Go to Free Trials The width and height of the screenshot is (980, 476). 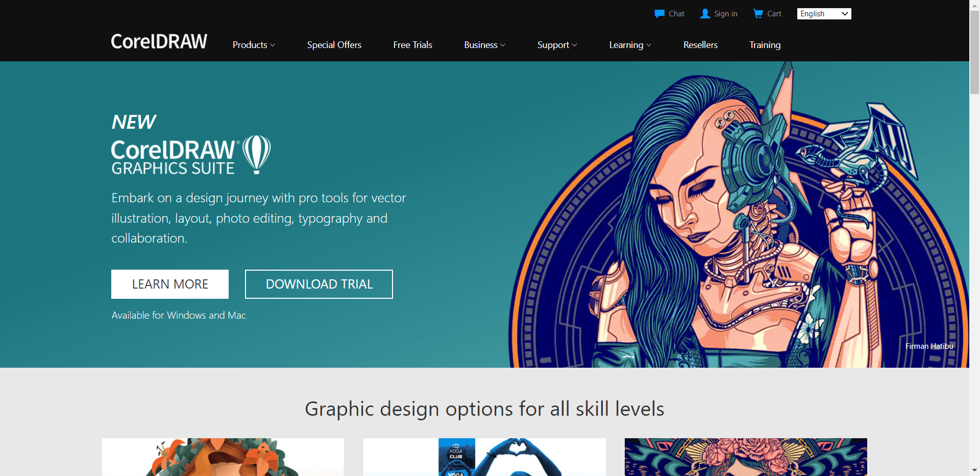(413, 45)
